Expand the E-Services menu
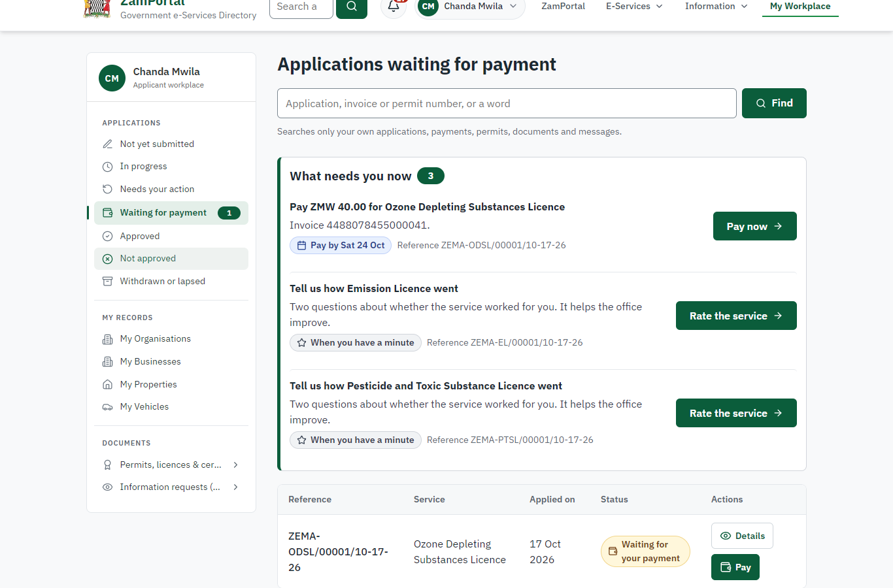Viewport: 893px width, 588px height. pyautogui.click(x=634, y=7)
